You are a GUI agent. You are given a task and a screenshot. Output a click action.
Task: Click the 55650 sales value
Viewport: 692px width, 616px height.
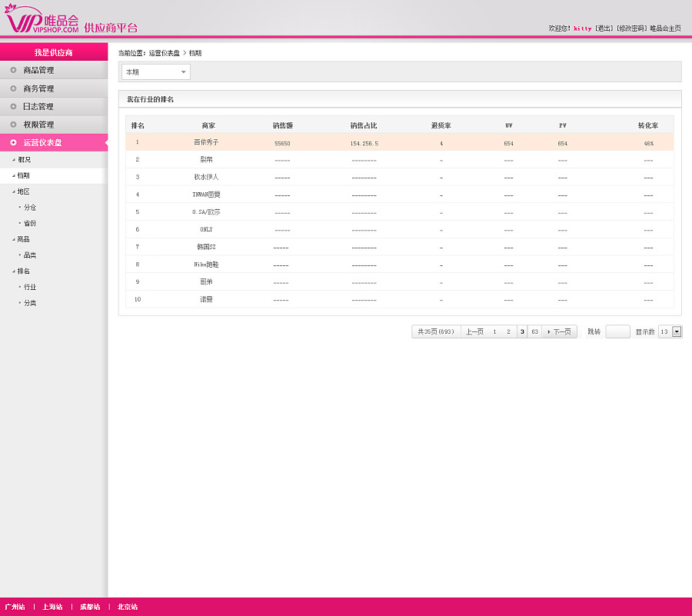282,143
